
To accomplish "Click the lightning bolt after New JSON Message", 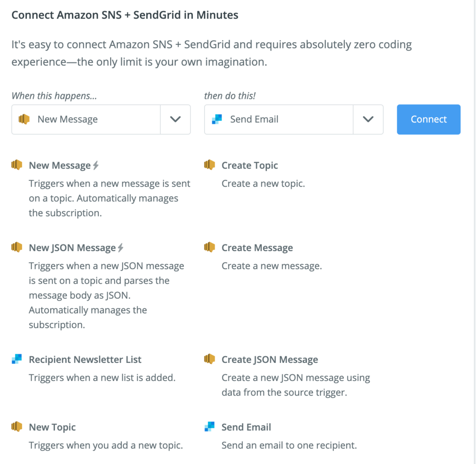I will click(x=120, y=248).
